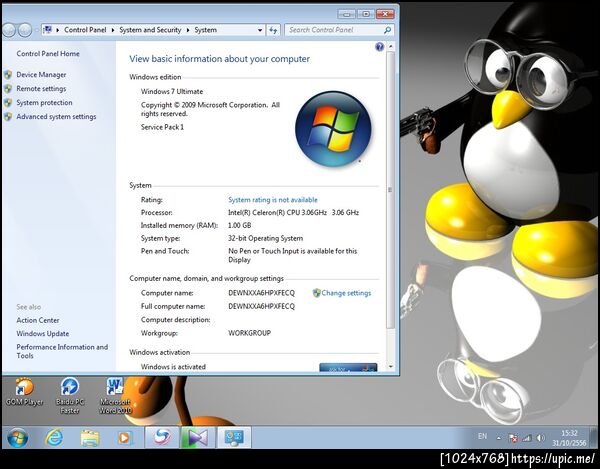The image size is (600, 469).
Task: Expand the arrow before Control Panel breadcrumb
Action: tap(58, 30)
